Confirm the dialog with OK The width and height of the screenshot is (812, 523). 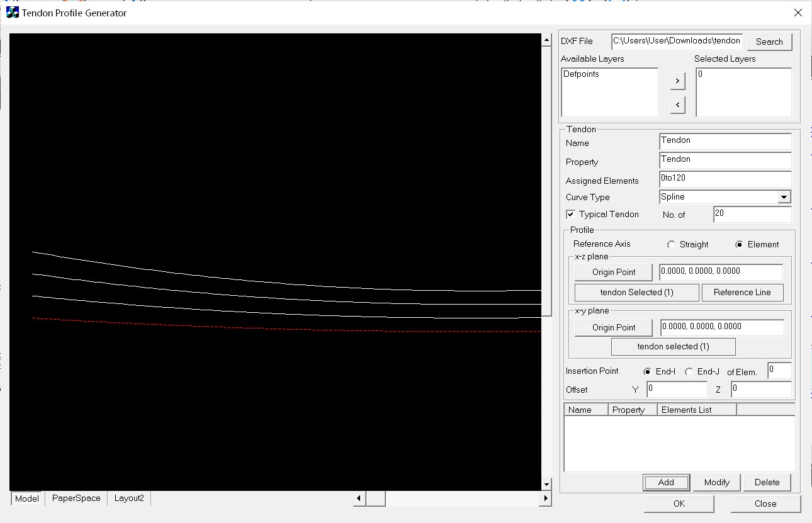tap(679, 503)
